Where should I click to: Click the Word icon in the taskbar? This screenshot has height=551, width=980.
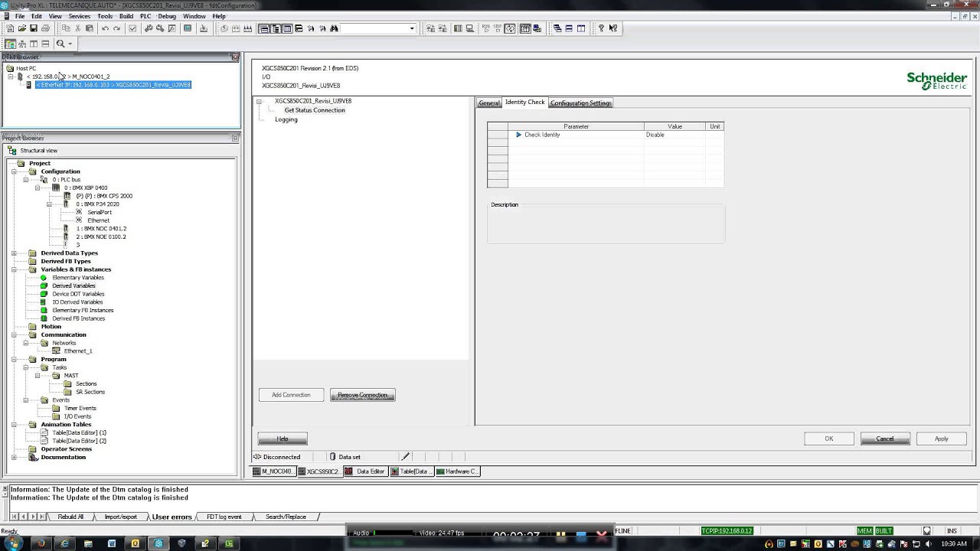[112, 543]
